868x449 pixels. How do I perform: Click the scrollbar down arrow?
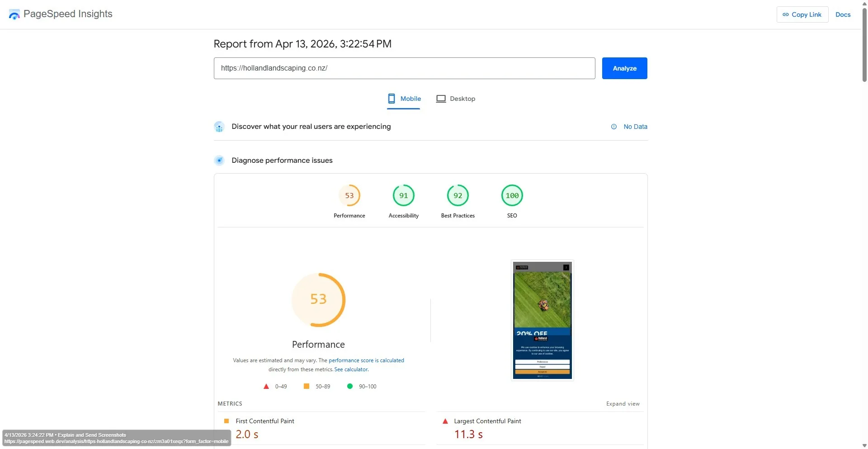point(864,445)
